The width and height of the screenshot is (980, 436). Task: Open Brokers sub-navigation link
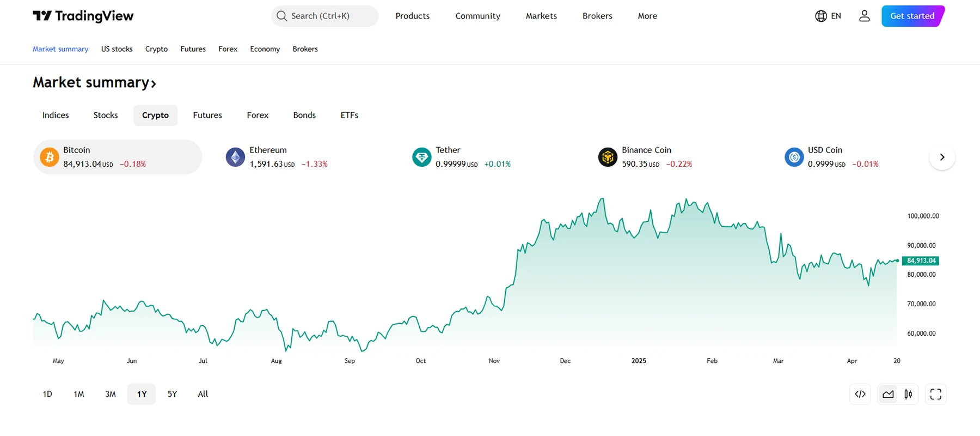305,49
